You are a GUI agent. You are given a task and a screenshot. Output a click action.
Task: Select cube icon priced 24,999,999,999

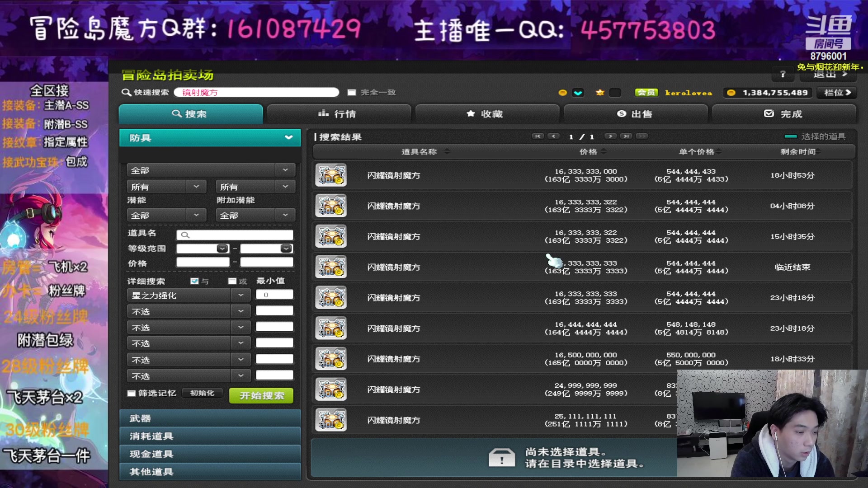coord(331,389)
